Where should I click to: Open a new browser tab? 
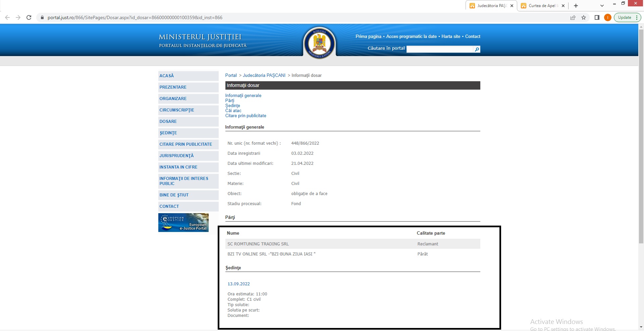point(576,6)
